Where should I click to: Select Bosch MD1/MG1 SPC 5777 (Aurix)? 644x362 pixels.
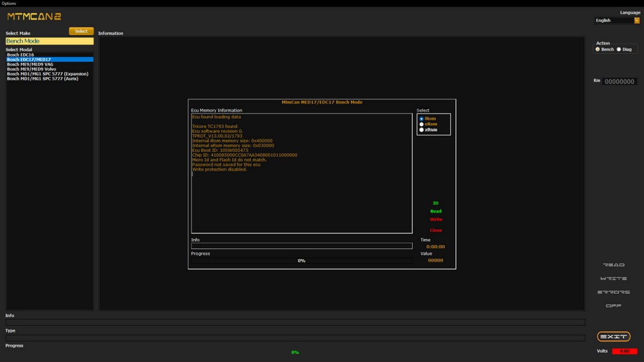[49, 79]
